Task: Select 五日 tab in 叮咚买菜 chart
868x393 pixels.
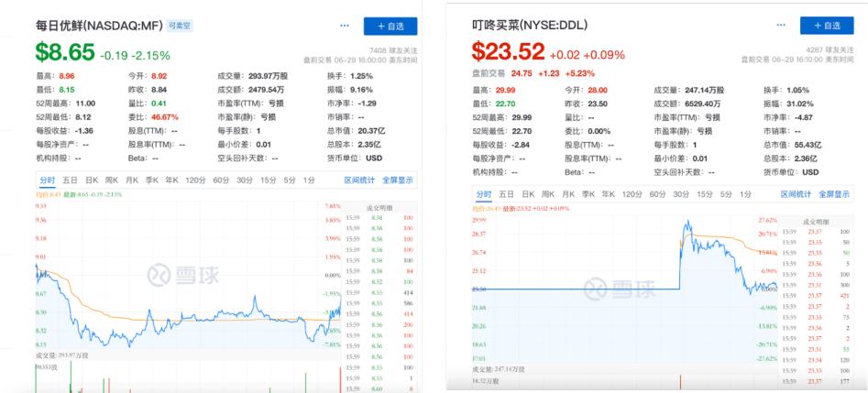Action: tap(507, 194)
